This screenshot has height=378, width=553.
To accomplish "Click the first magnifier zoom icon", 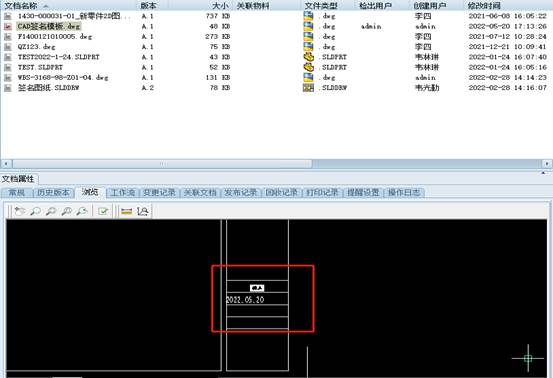I will tap(35, 211).
